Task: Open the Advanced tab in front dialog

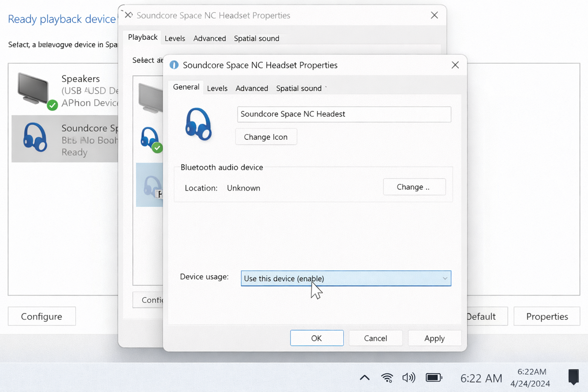Action: coord(251,88)
